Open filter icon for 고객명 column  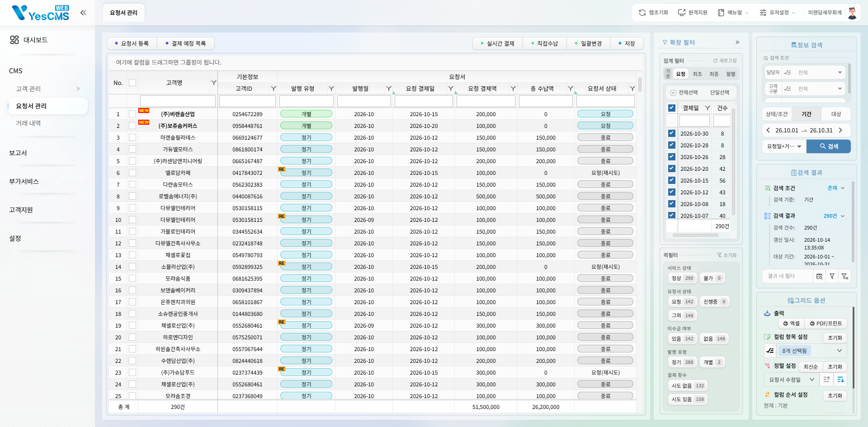214,83
